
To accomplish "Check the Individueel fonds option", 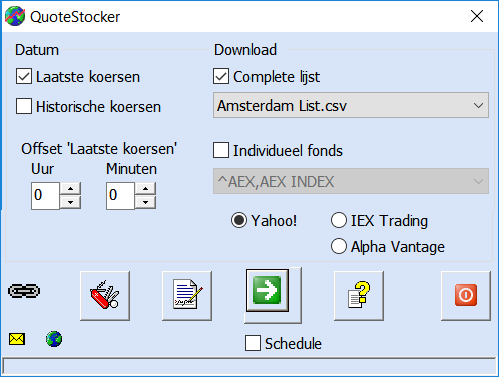I will [x=221, y=150].
